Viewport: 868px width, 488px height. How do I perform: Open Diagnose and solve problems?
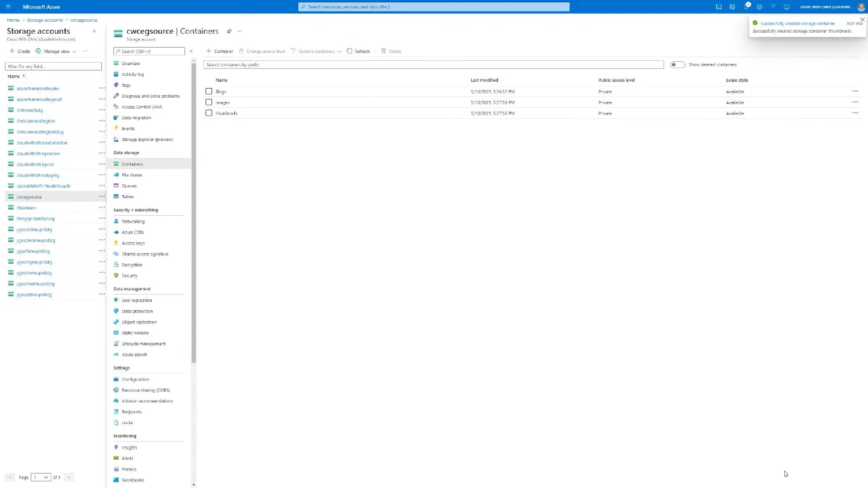[150, 96]
